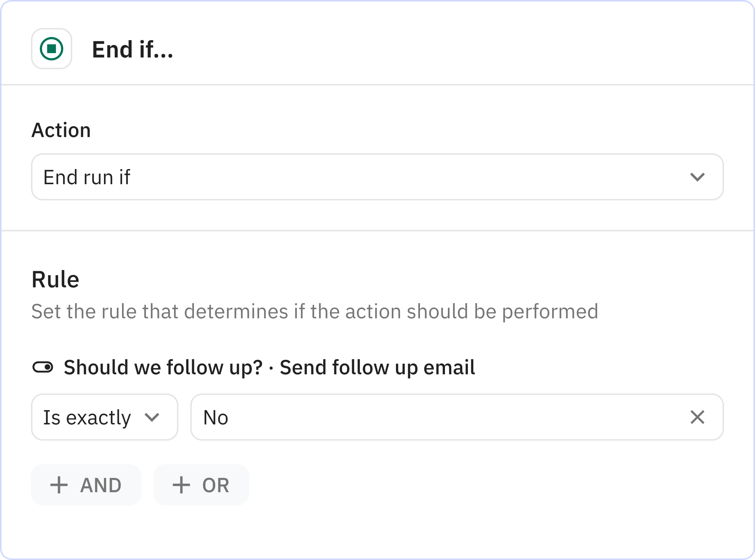Clear the No value with the X icon
The height and width of the screenshot is (560, 755).
[697, 417]
